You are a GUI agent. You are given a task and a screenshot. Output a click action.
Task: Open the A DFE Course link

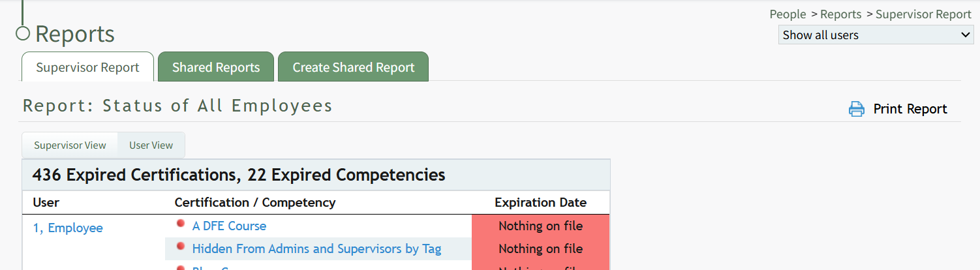tap(229, 226)
